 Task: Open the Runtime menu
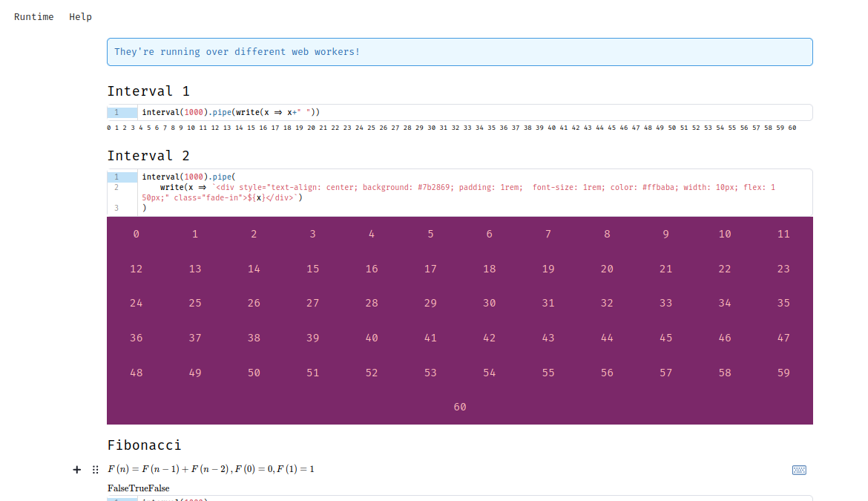click(x=34, y=16)
